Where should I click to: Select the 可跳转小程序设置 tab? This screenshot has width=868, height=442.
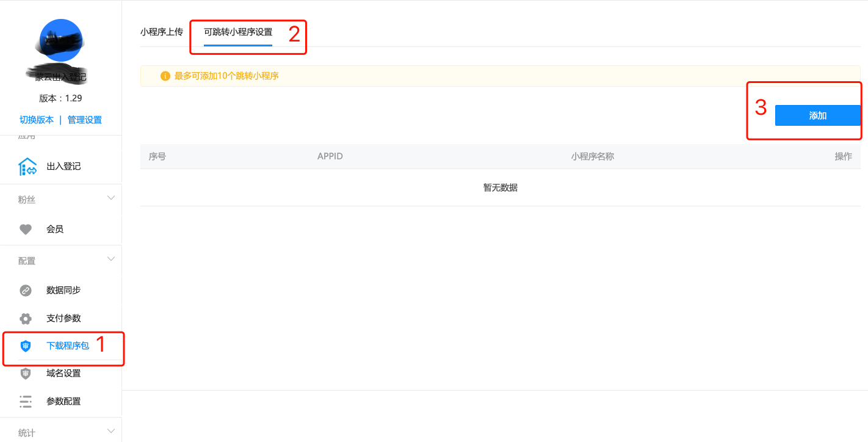pos(238,32)
